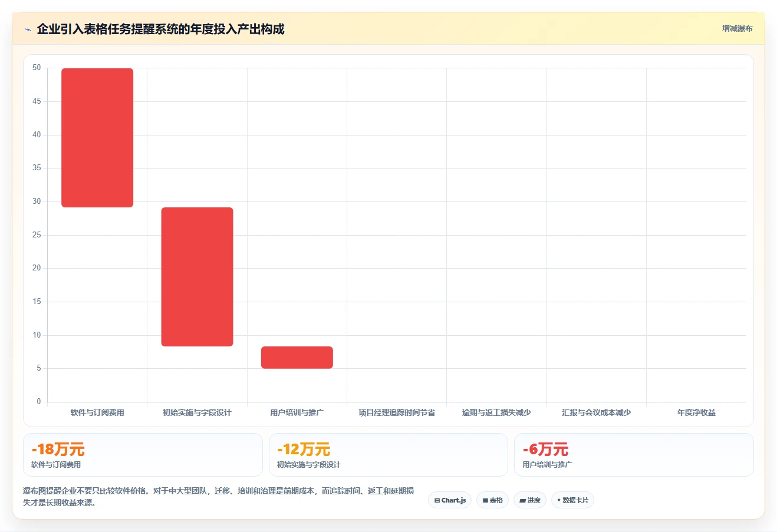The width and height of the screenshot is (777, 532).
Task: Click the footnote paragraph starting 瀑布图提醒企业
Action: [219, 497]
